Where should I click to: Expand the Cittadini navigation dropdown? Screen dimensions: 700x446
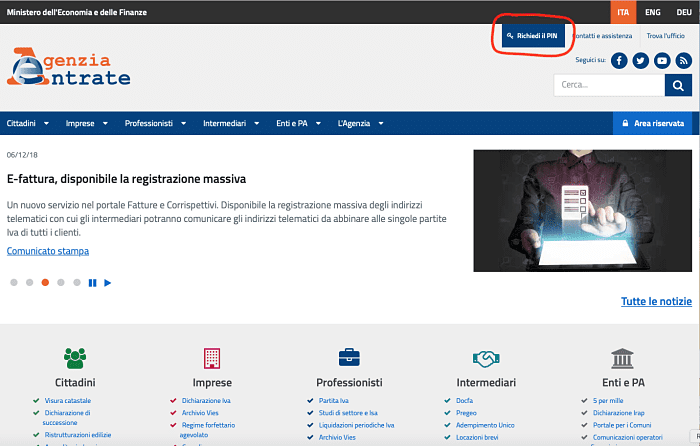[28, 124]
